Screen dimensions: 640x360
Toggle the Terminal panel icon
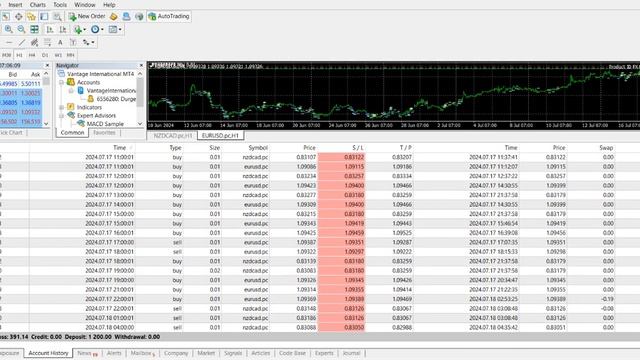(x=44, y=16)
